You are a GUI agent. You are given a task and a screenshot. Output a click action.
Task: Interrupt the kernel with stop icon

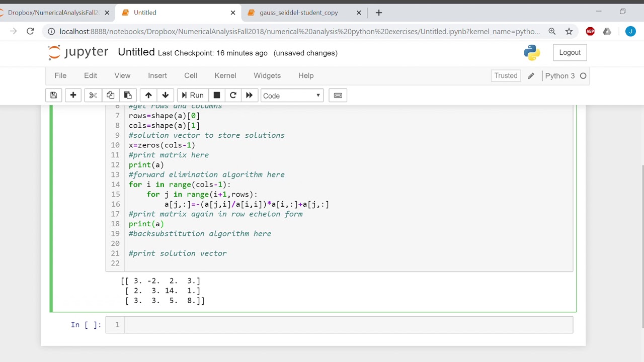click(217, 96)
